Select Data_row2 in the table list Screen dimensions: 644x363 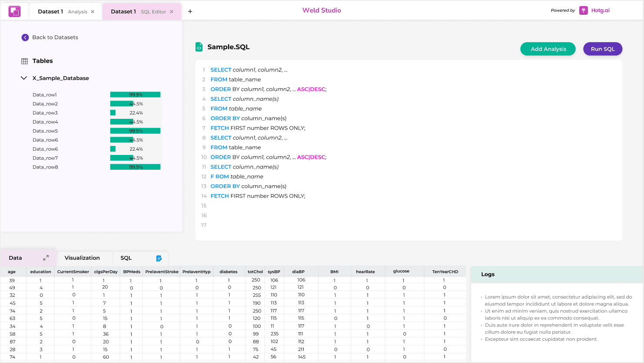45,104
